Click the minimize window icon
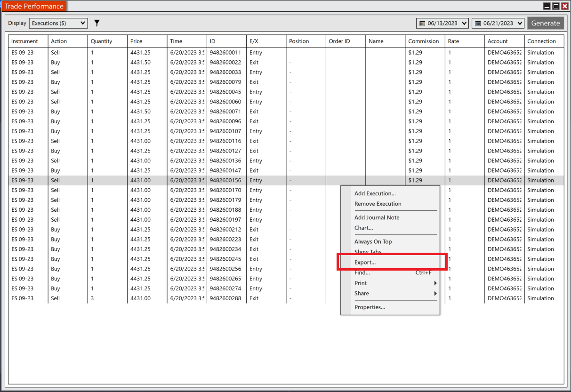Screen dimensions: 571x392 (546, 6)
